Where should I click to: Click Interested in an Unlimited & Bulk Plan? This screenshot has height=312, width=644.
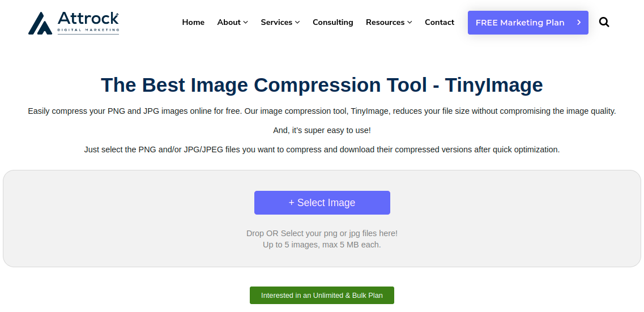322,295
